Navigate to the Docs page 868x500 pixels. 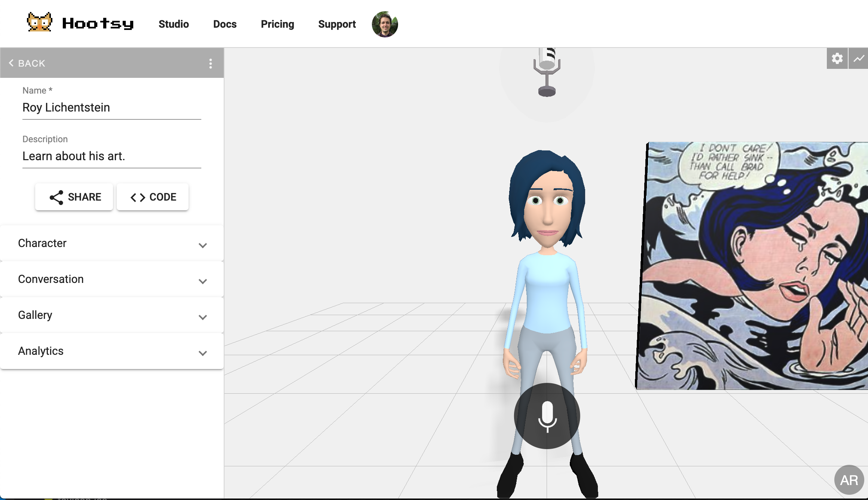pos(224,24)
